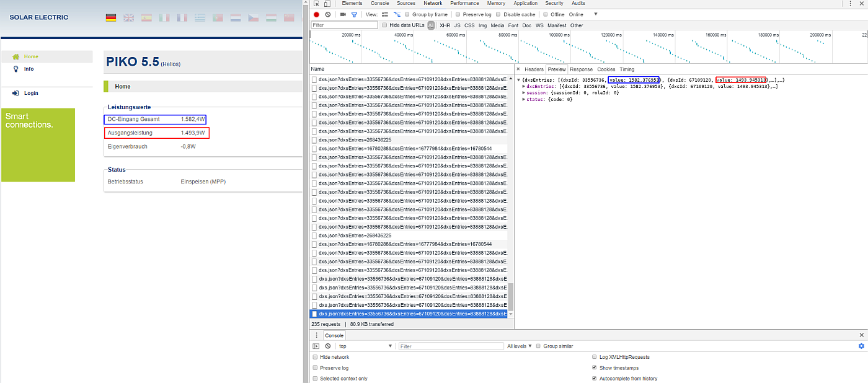This screenshot has width=868, height=383.
Task: Click the network request list vertical scrollbar
Action: pyautogui.click(x=511, y=296)
